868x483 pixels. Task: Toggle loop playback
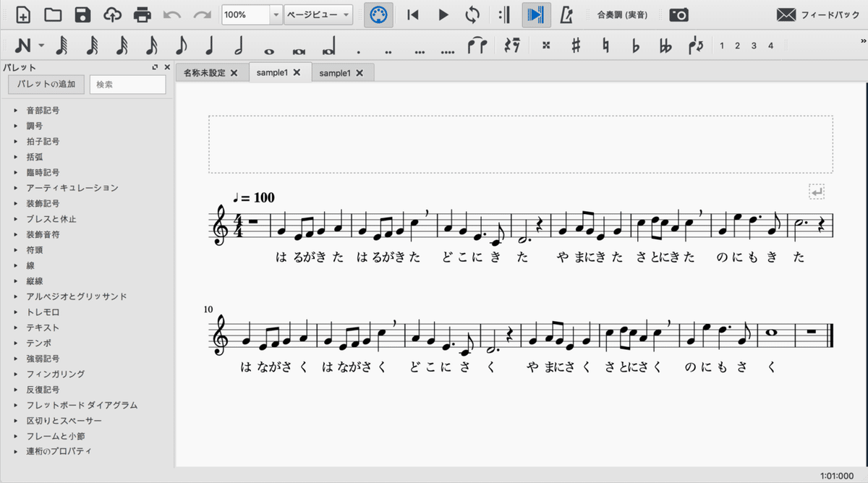point(472,14)
